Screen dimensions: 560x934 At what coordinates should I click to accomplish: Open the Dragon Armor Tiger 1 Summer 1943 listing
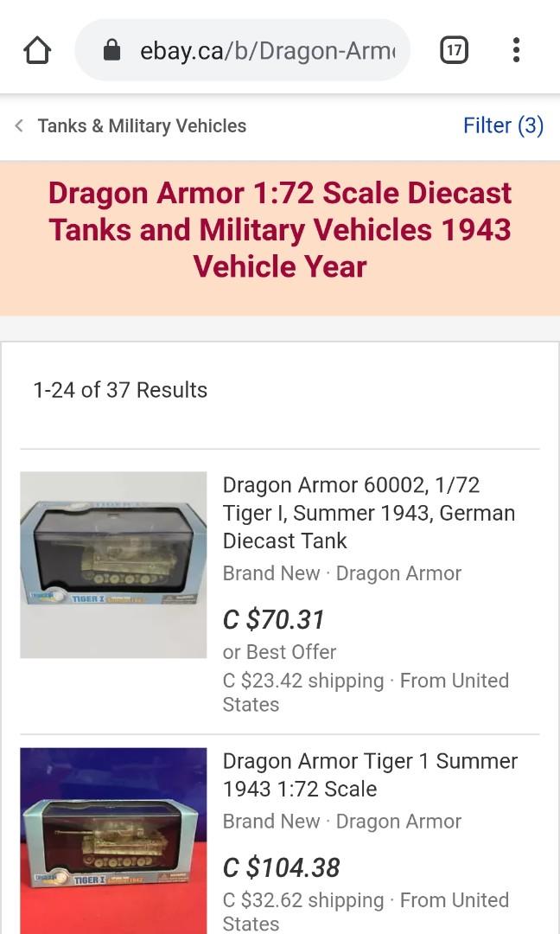pyautogui.click(x=370, y=775)
